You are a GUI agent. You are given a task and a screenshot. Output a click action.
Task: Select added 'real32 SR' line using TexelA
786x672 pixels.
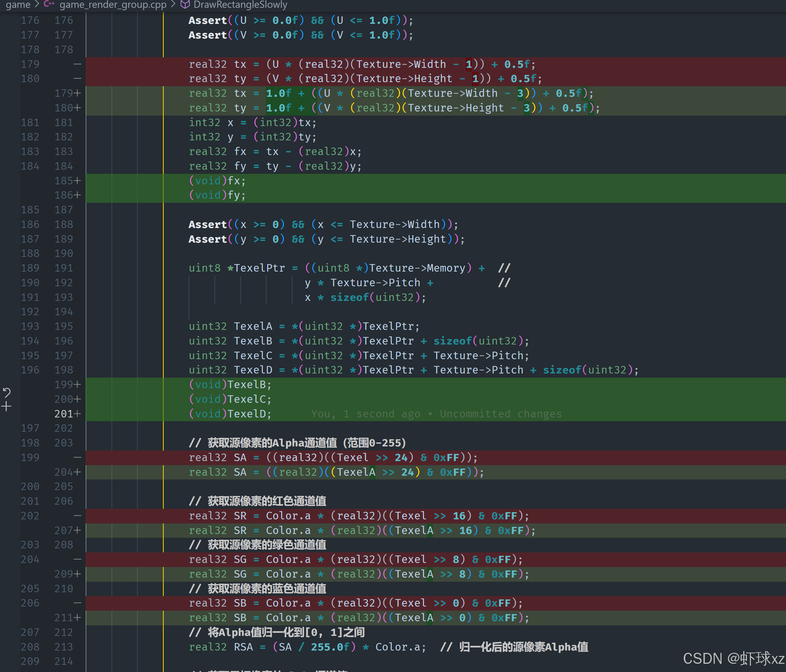tap(362, 531)
